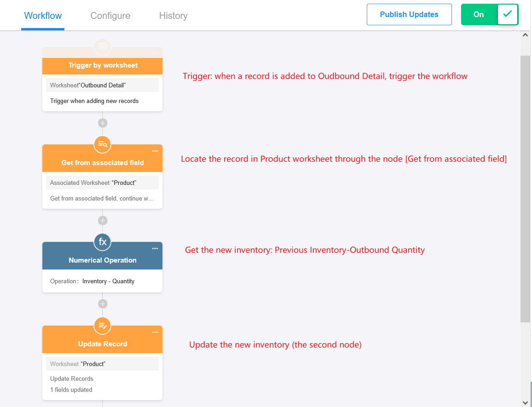Click the Get from associated field search icon
This screenshot has width=532, height=407.
pyautogui.click(x=103, y=144)
